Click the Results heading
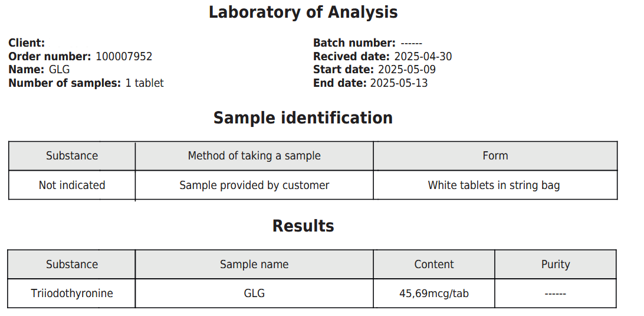This screenshot has width=644, height=316. [x=303, y=226]
